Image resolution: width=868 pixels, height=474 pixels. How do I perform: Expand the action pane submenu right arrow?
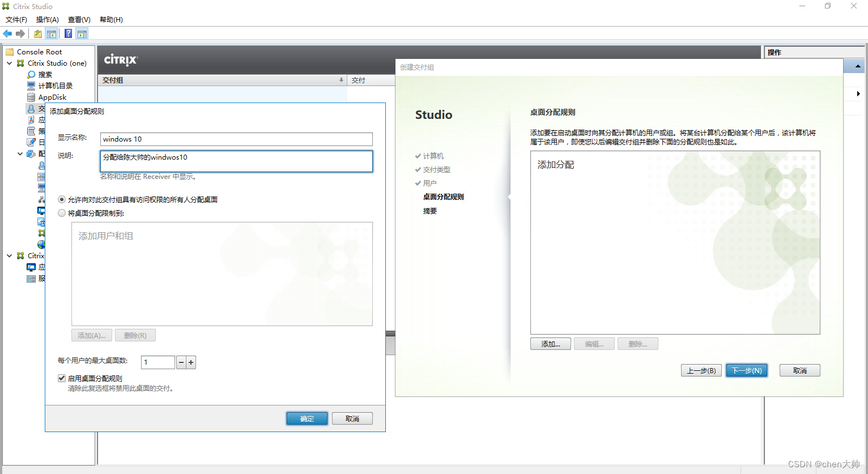(x=858, y=93)
